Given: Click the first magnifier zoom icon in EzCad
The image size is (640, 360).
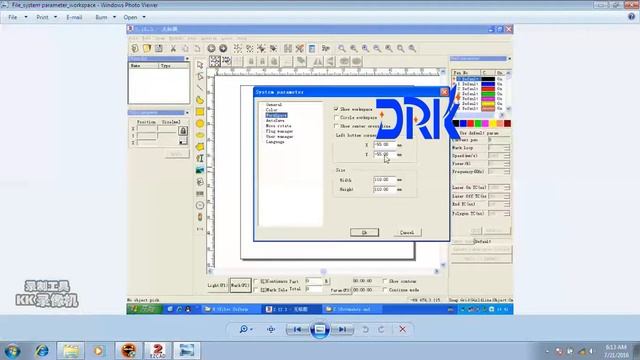Looking at the screenshot, I should tap(341, 48).
